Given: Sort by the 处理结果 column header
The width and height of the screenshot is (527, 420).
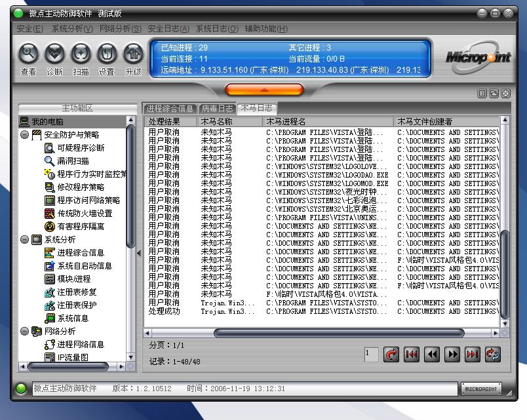Looking at the screenshot, I should [170, 122].
